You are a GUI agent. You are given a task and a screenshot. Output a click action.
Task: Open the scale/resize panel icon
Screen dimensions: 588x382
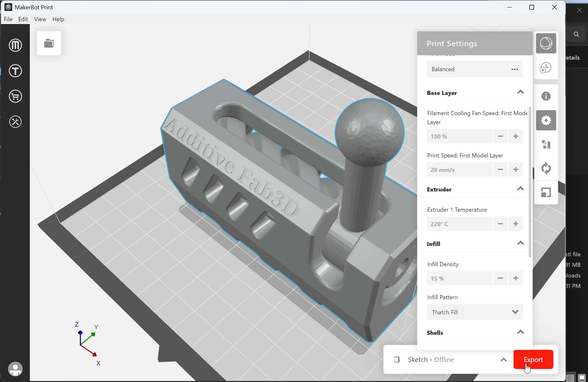(546, 192)
